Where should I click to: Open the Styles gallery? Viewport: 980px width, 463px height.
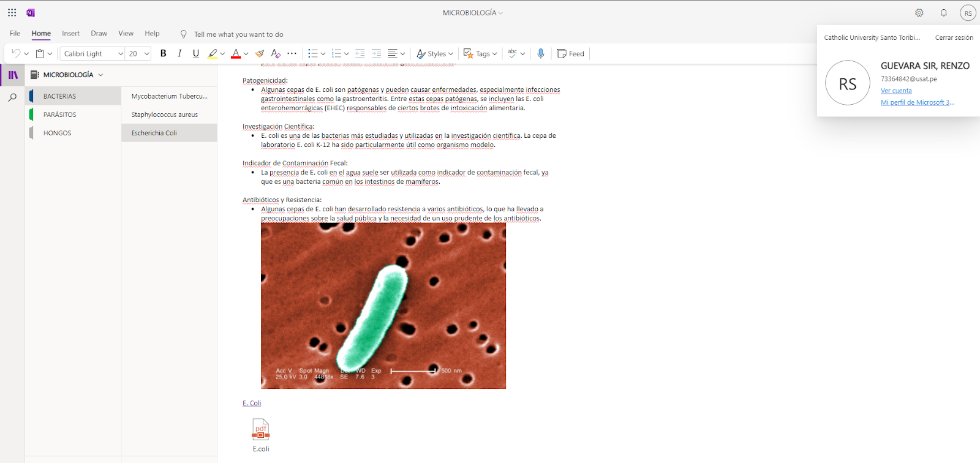click(435, 53)
